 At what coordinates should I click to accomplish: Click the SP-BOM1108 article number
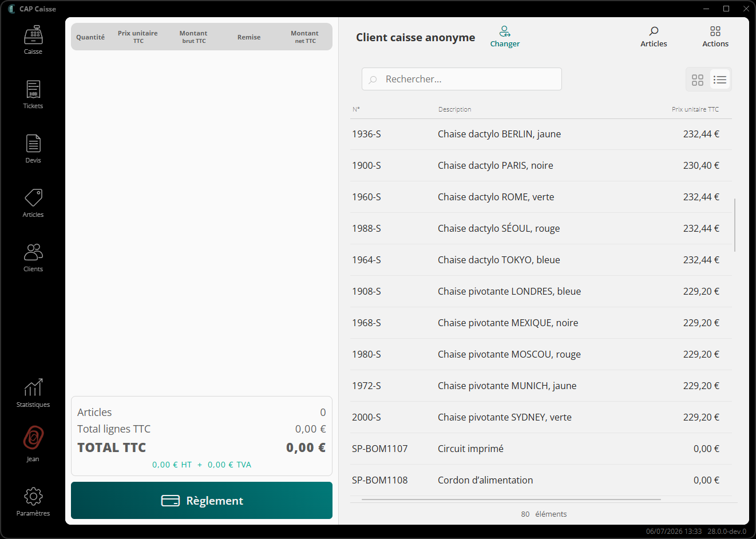click(x=379, y=480)
